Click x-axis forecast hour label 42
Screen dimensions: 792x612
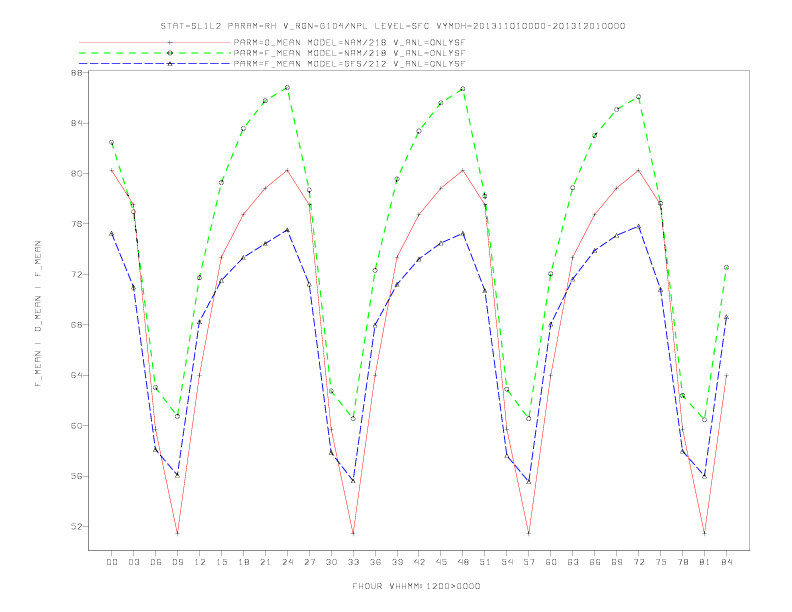[419, 562]
